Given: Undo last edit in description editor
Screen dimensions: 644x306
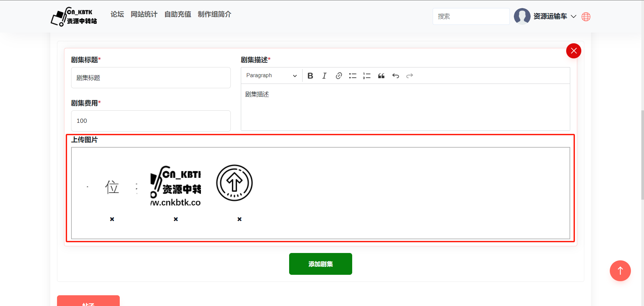Looking at the screenshot, I should [396, 76].
